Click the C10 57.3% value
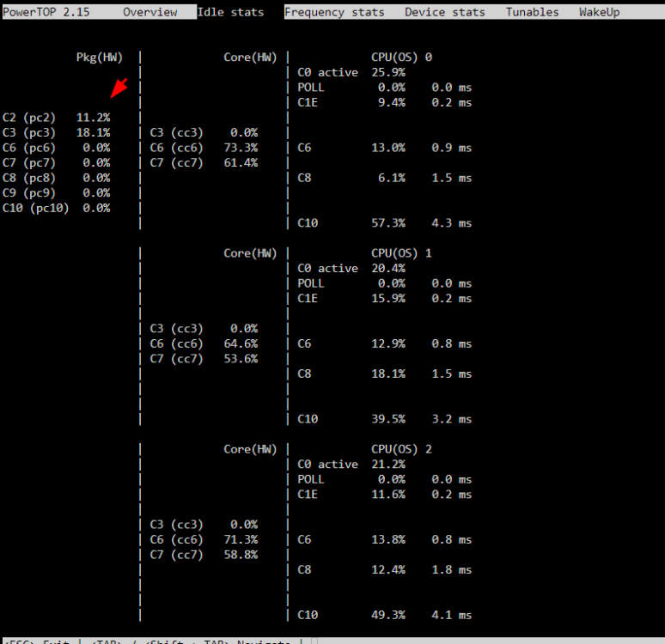 (x=388, y=223)
